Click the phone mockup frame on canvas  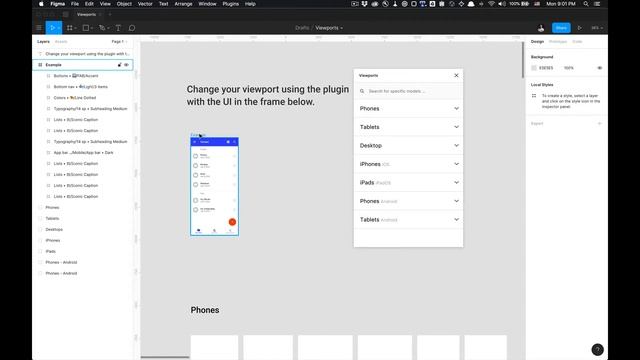(x=215, y=187)
